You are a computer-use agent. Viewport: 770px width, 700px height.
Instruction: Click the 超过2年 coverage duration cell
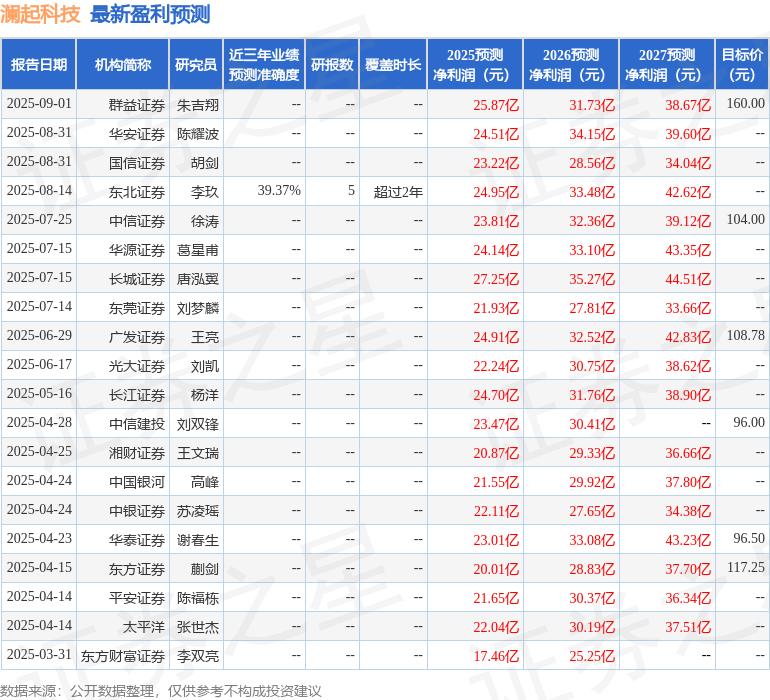coord(398,191)
